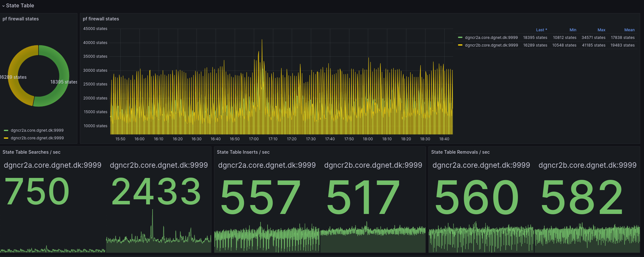The width and height of the screenshot is (644, 257).
Task: Click the 17838 states Mean value
Action: tap(623, 38)
